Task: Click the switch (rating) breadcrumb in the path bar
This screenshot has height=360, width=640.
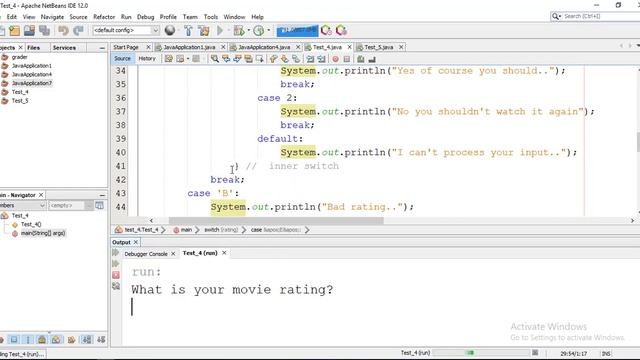Action: click(221, 230)
